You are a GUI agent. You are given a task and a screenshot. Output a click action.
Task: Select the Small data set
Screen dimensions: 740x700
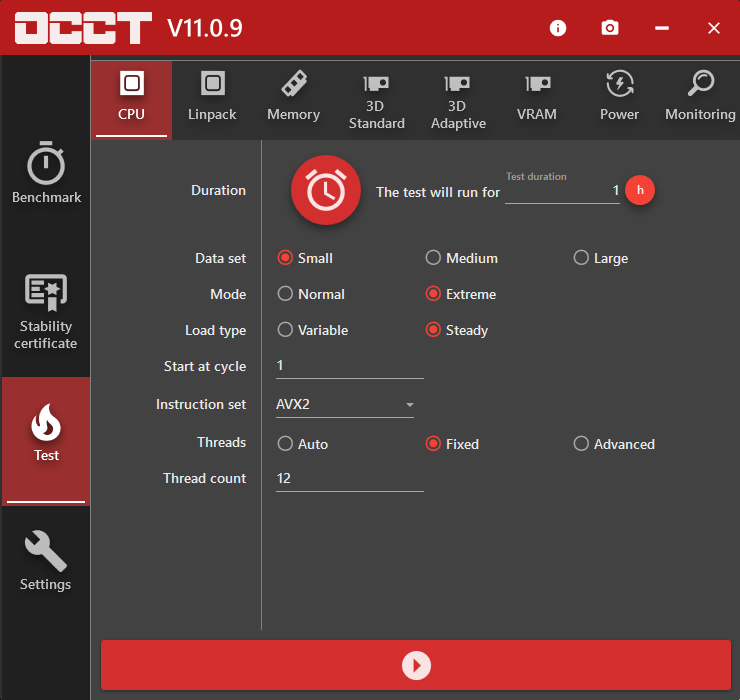tap(305, 258)
